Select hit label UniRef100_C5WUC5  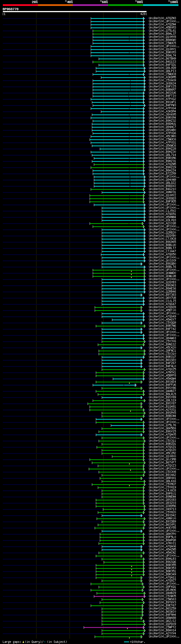pos(162,43)
